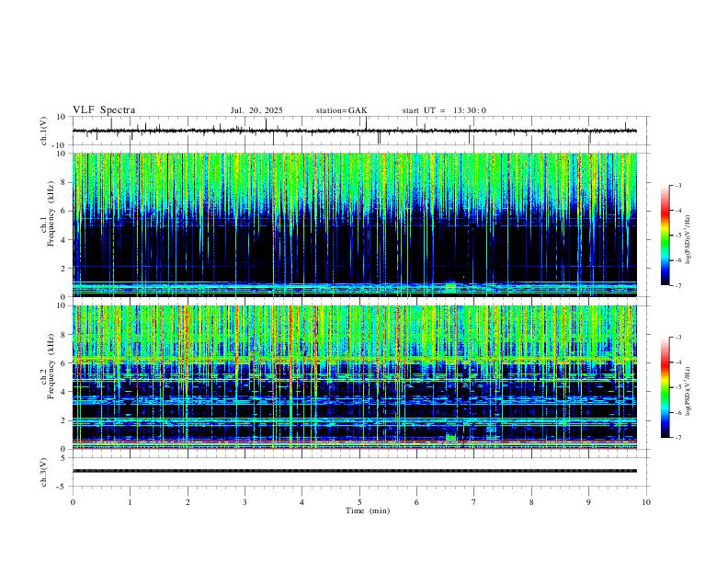Click the 'station=GAK' label

click(341, 110)
